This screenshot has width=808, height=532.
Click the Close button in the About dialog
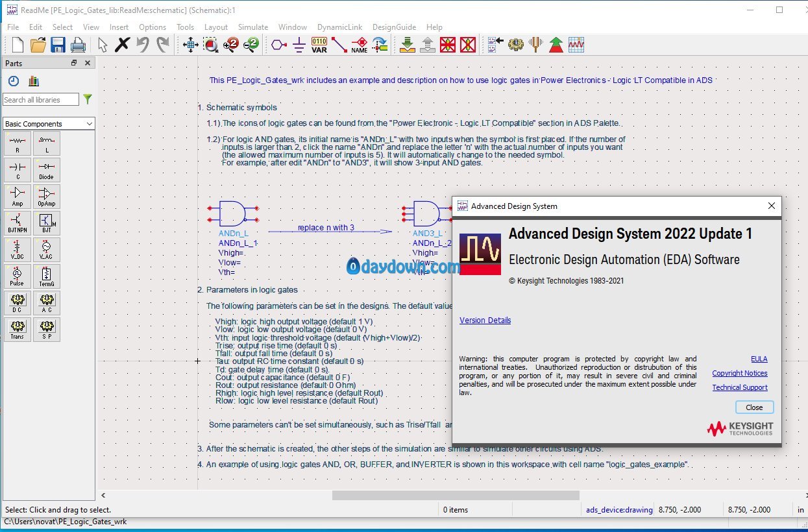pos(754,407)
